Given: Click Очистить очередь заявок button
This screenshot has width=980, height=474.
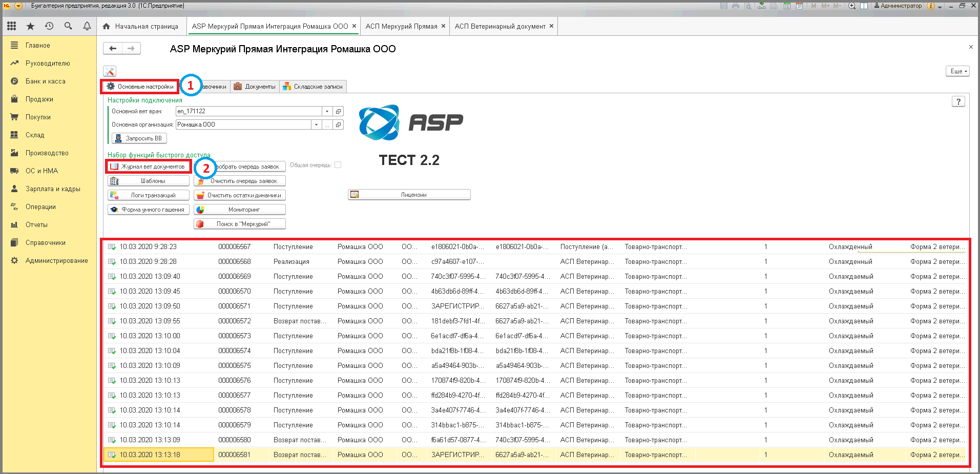Looking at the screenshot, I should (x=240, y=181).
